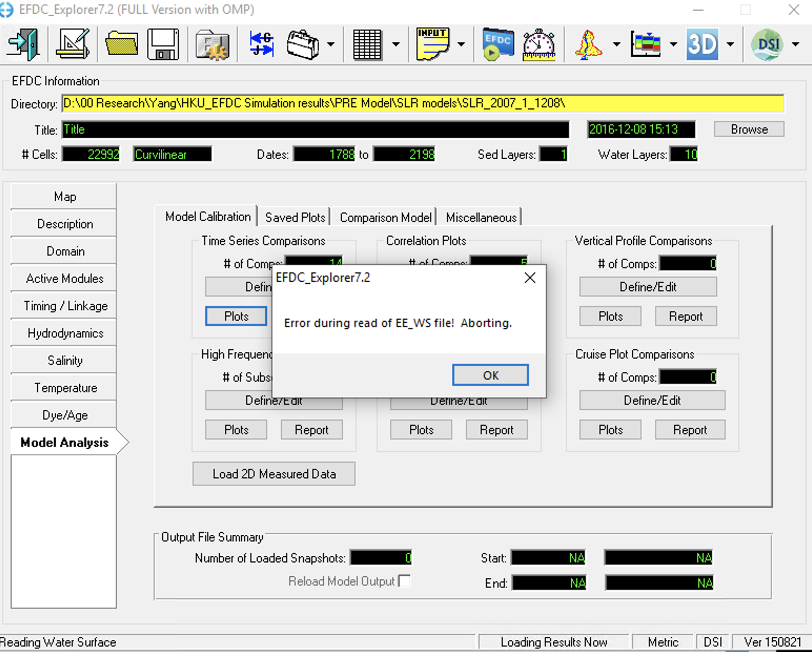Click Define/Edit under Vertical Profile Comparisons
812x652 pixels.
tap(648, 287)
